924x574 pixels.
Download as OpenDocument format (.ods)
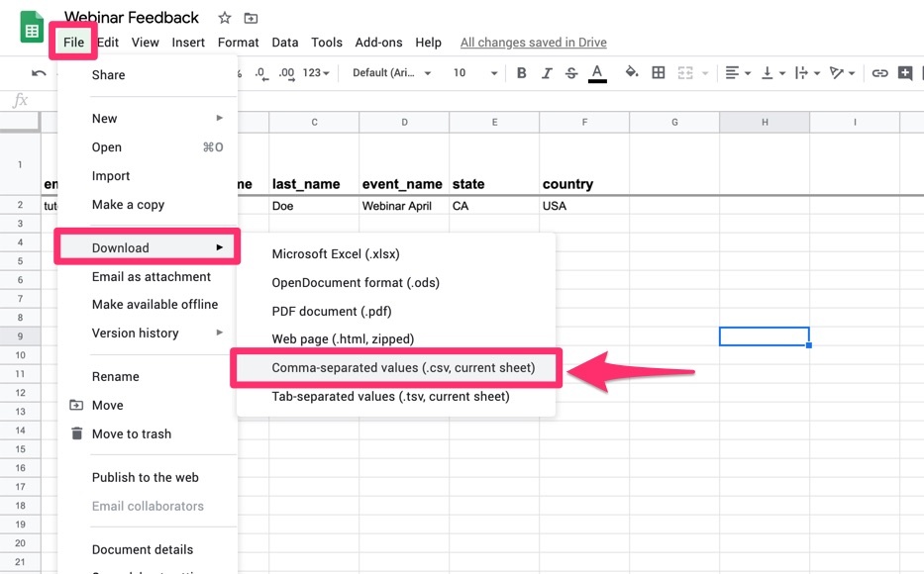click(x=396, y=283)
